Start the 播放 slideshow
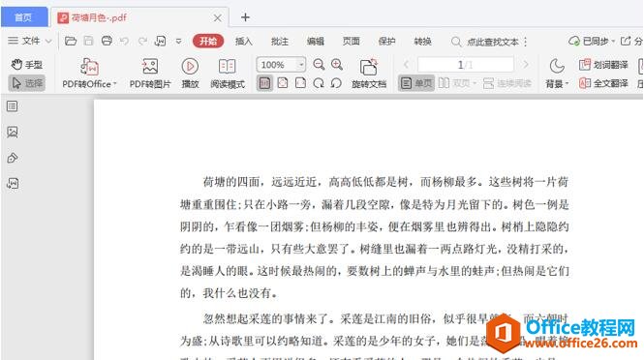 [x=190, y=74]
